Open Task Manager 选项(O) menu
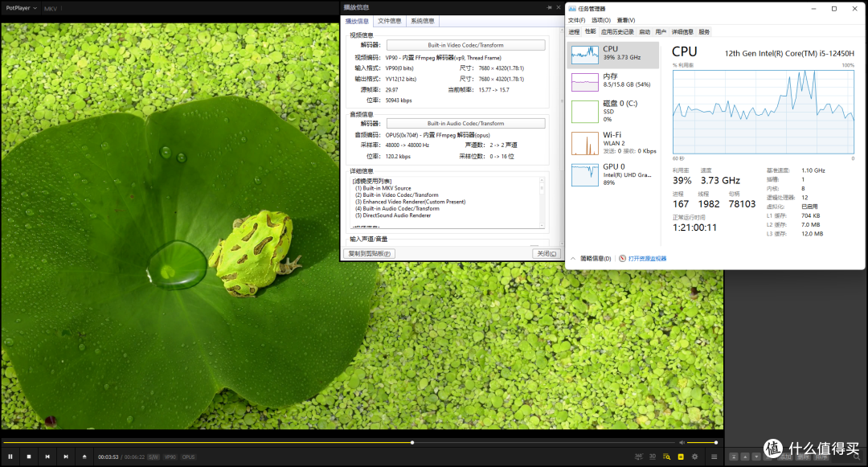This screenshot has width=868, height=467. point(601,20)
